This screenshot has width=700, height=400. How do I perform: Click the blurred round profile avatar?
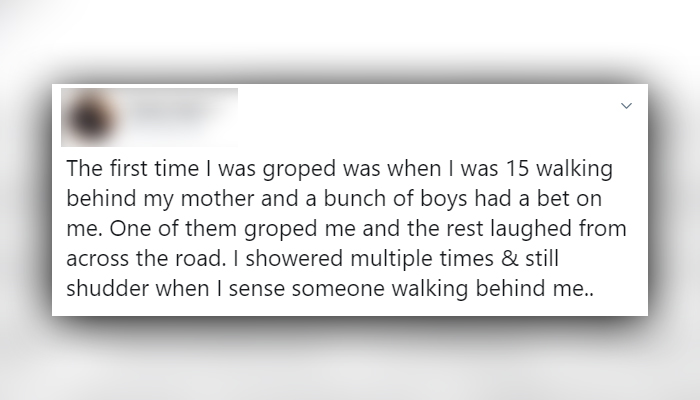coord(92,118)
